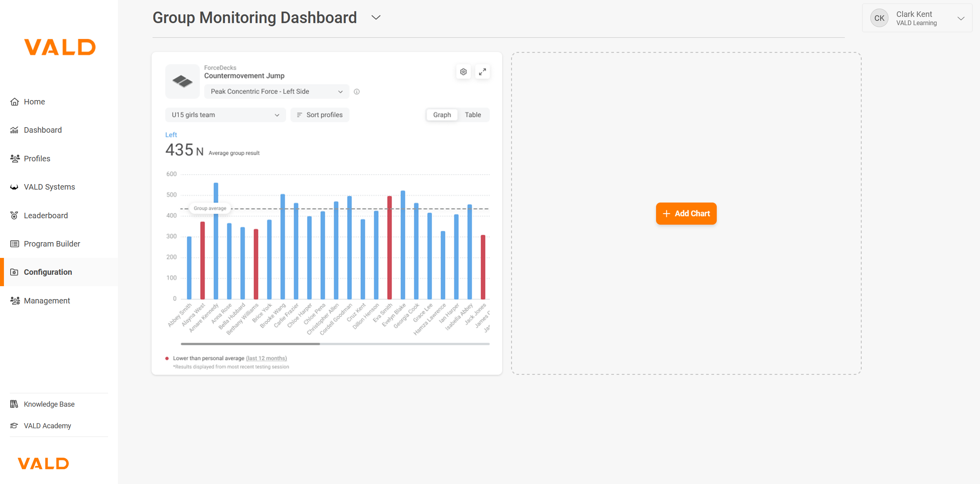Image resolution: width=980 pixels, height=484 pixels.
Task: Click the VALD Academy graduation cap icon
Action: tap(15, 426)
